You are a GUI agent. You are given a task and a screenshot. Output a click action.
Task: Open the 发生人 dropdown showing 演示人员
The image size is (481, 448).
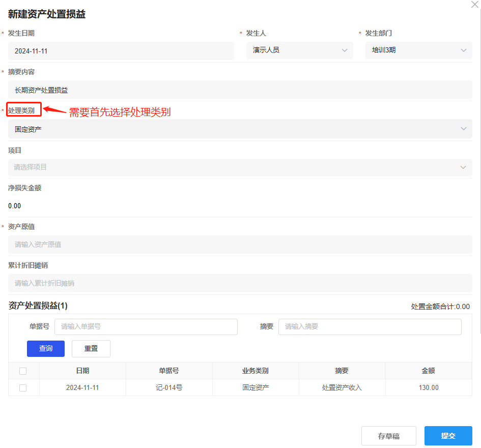click(299, 50)
